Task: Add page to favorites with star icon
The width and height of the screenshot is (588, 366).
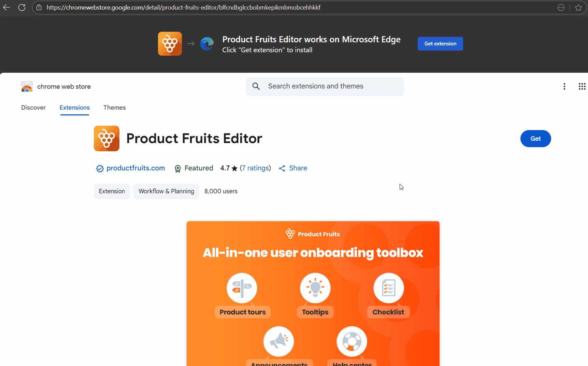Action: [x=578, y=8]
